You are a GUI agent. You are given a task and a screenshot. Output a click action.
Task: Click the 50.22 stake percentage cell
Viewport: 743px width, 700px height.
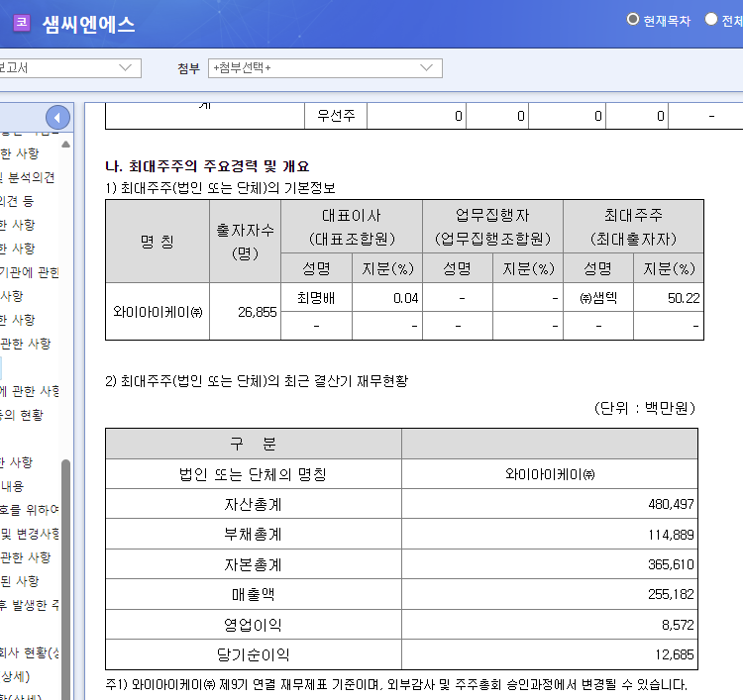point(669,298)
